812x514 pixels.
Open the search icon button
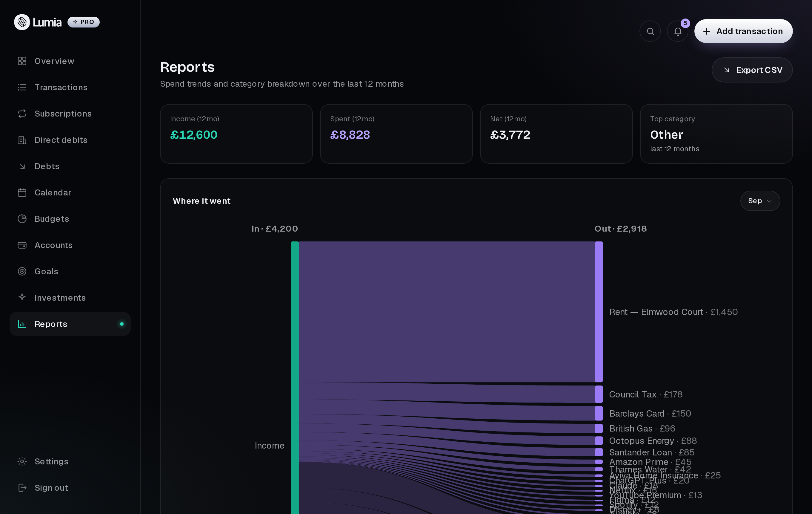pos(650,31)
